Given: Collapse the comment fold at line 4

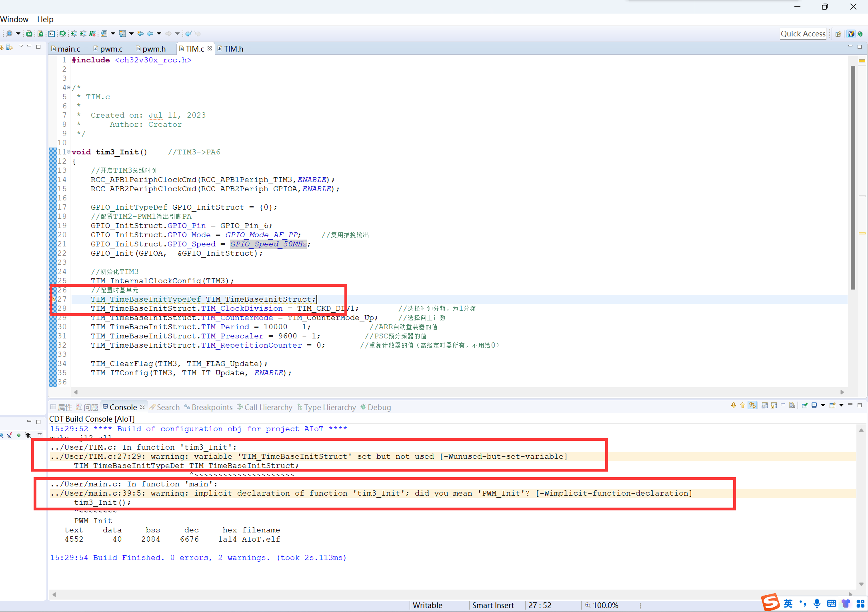Looking at the screenshot, I should pos(69,87).
